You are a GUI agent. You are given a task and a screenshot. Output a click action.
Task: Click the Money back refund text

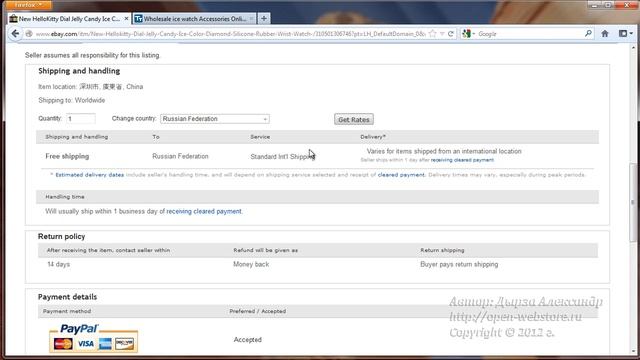coord(251,264)
